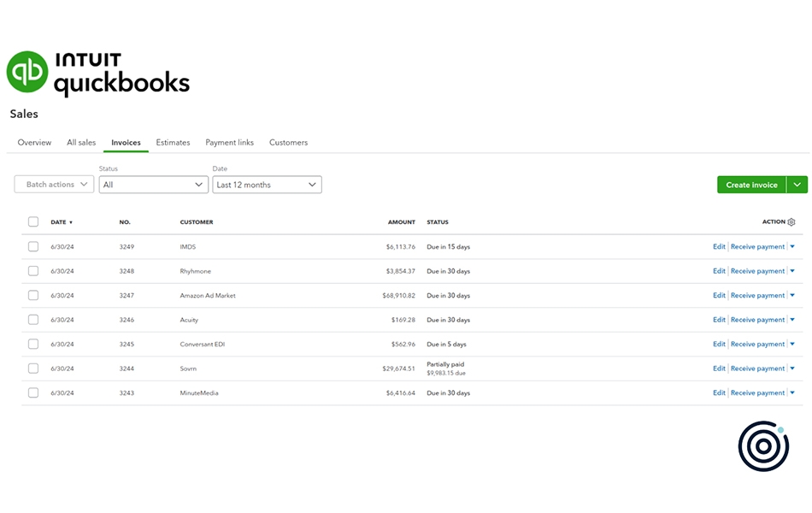Image resolution: width=812 pixels, height=513 pixels.
Task: Open action dropdown for Amazon Ad Market
Action: click(x=792, y=295)
